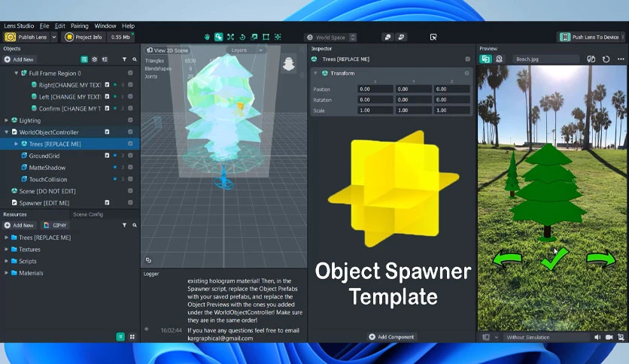Filter resources using Resources funnel icon
The image size is (629, 364).
[x=124, y=226]
